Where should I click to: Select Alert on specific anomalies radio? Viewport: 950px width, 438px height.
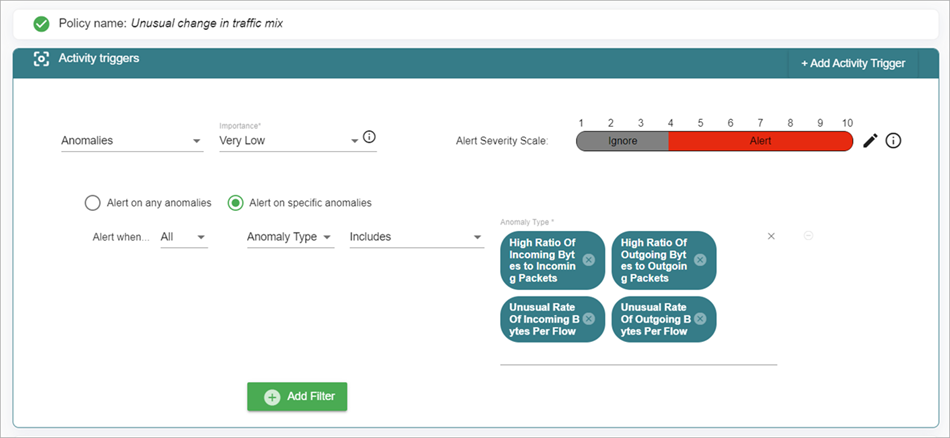click(x=235, y=203)
